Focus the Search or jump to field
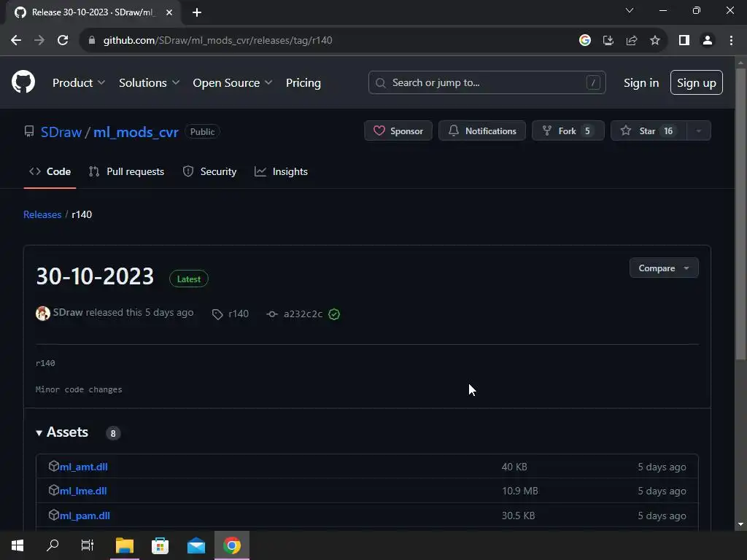Screen dimensions: 747x560 coord(487,83)
